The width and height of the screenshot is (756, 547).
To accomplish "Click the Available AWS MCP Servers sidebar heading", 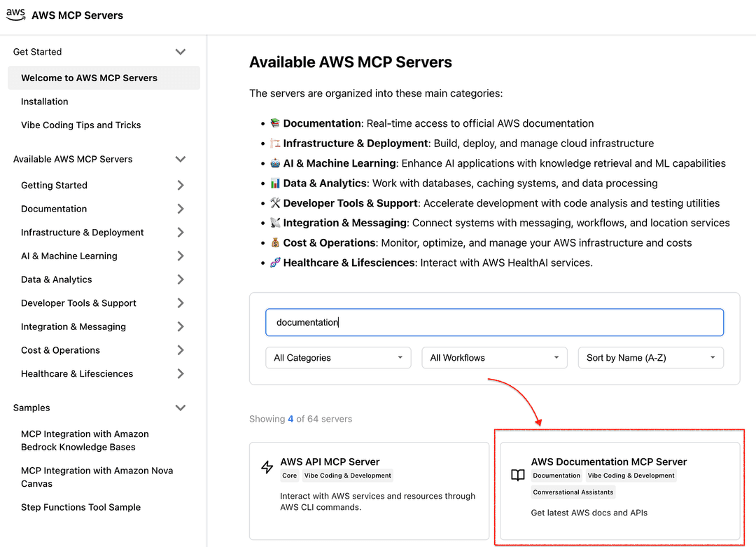I will [73, 159].
